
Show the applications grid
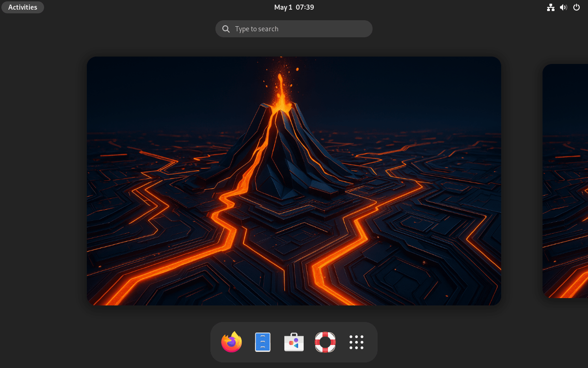point(356,342)
